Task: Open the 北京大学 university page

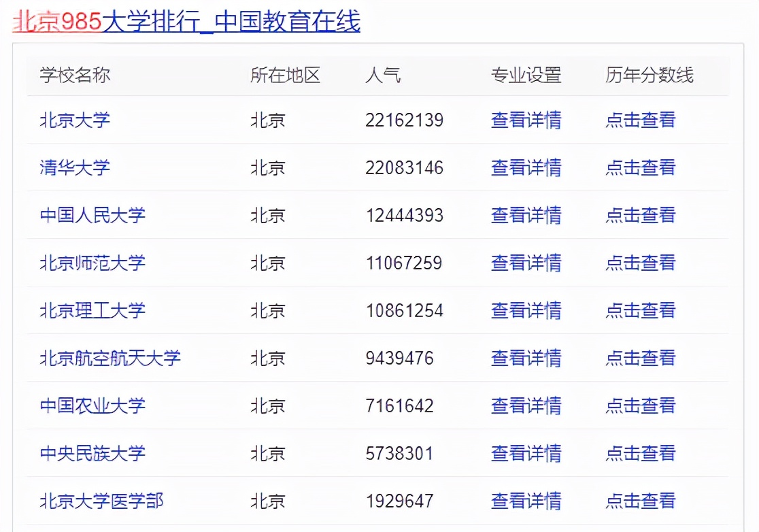Action: [75, 120]
